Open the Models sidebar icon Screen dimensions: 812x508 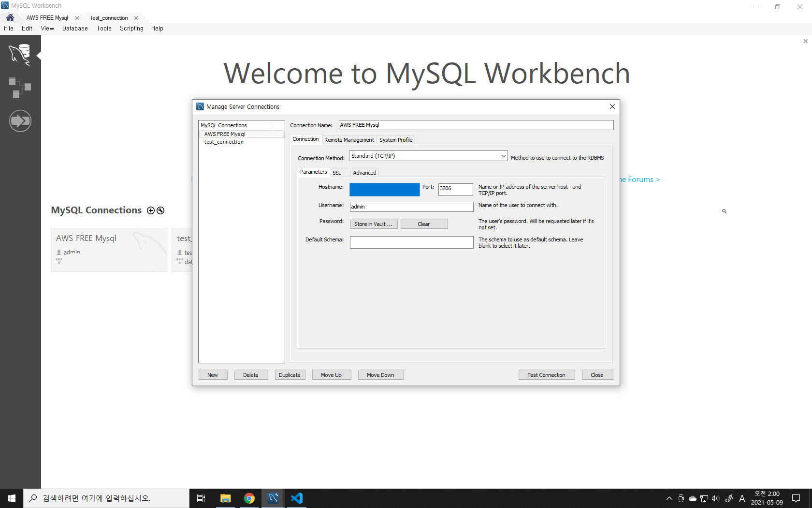click(x=20, y=88)
